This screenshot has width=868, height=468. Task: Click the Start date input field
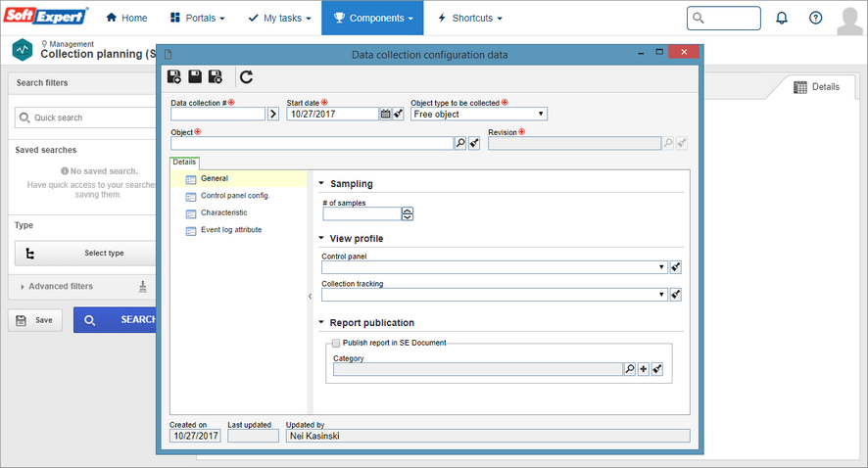333,114
